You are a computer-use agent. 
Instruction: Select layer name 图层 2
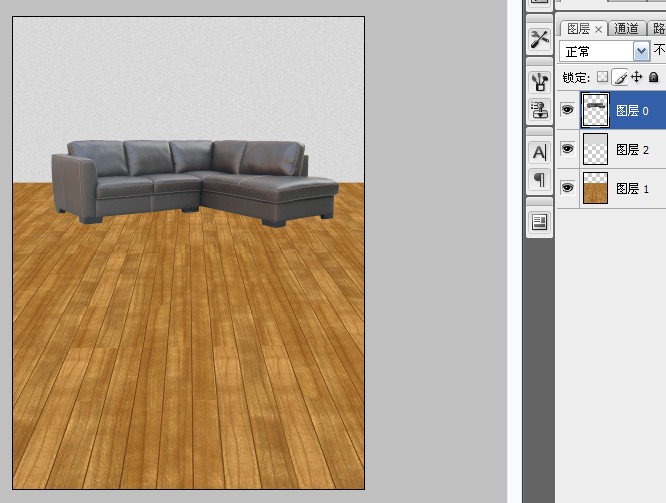[x=632, y=150]
